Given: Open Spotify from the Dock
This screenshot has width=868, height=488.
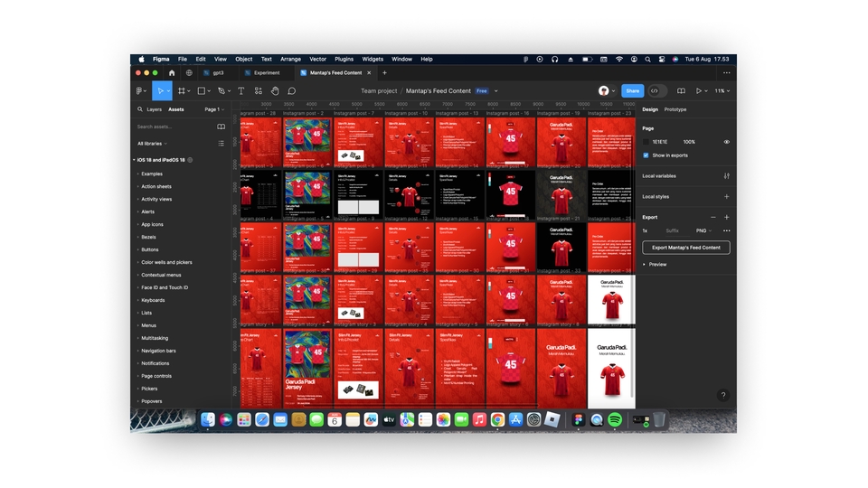Looking at the screenshot, I should tap(615, 420).
